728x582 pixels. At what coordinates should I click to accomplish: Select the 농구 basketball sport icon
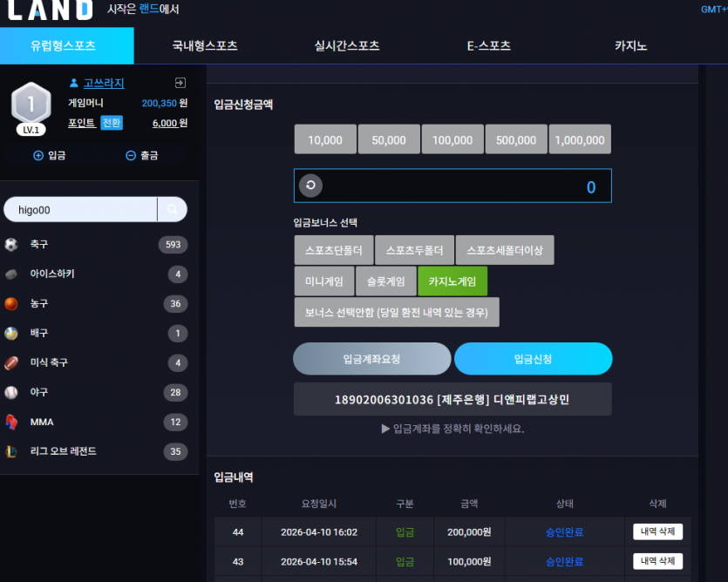pyautogui.click(x=11, y=303)
